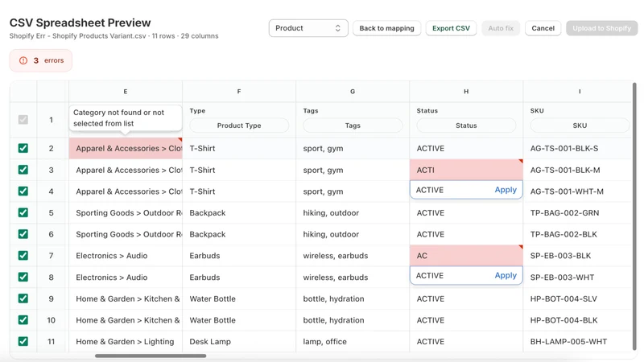
Task: Select Desk Lamp type cell
Action: 239,341
